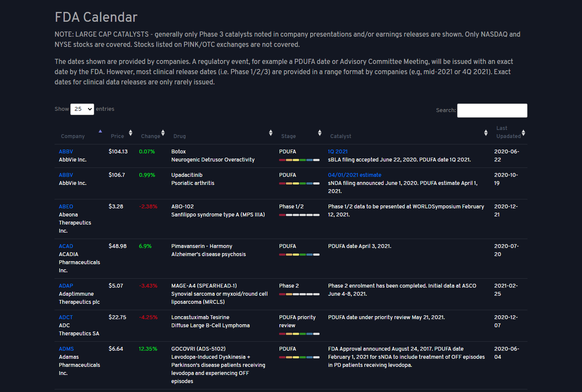Click the stage progress bar for Pimavanserin
The width and height of the screenshot is (582, 392).
click(299, 254)
